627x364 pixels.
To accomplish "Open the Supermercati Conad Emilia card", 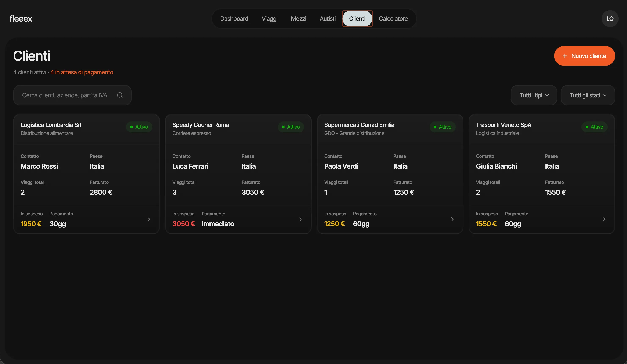I will point(390,174).
